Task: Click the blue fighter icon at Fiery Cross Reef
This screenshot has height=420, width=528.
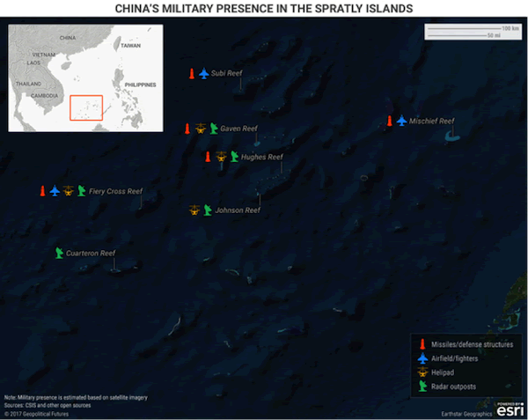Action: (55, 191)
